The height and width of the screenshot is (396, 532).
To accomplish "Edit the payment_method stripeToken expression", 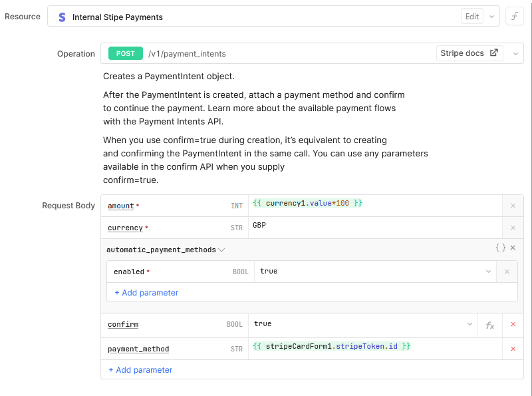I will pyautogui.click(x=375, y=349).
